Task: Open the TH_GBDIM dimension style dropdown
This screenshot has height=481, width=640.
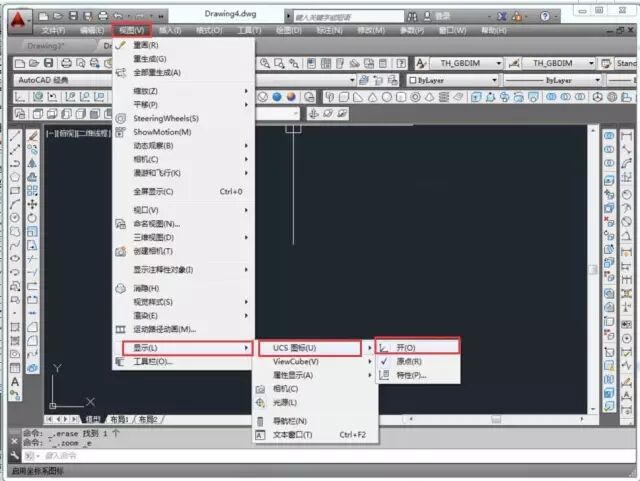Action: [558, 63]
